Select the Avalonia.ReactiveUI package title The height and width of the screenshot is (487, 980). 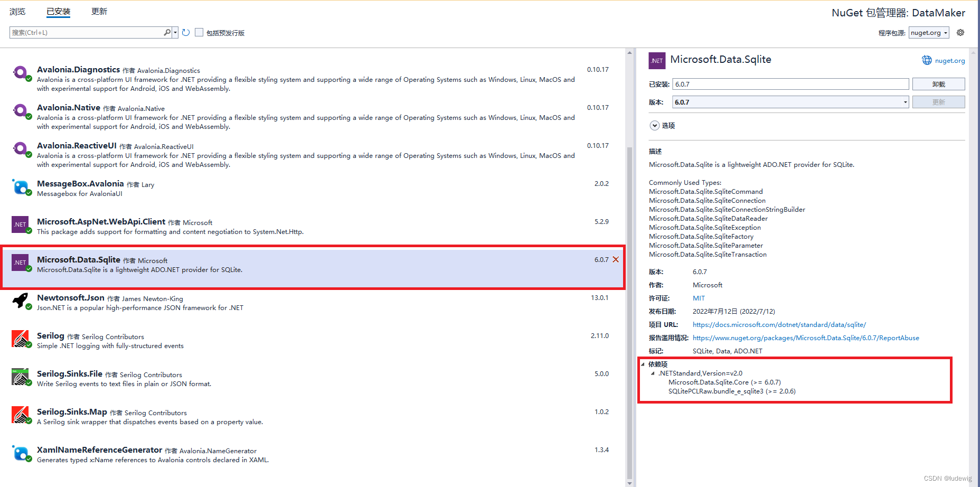click(x=77, y=146)
